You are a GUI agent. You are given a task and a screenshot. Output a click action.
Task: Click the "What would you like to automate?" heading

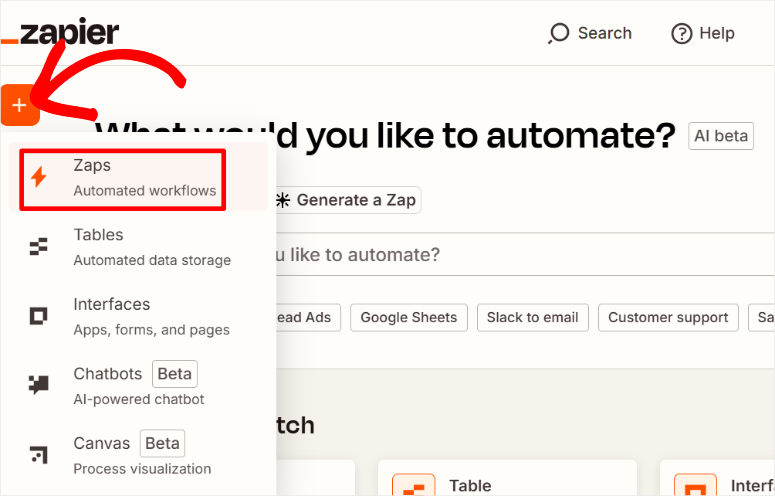[x=385, y=135]
